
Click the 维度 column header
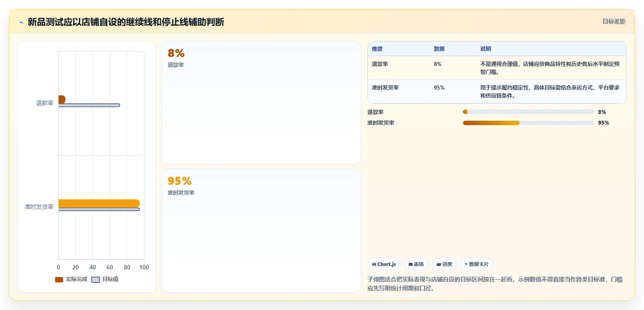point(377,49)
